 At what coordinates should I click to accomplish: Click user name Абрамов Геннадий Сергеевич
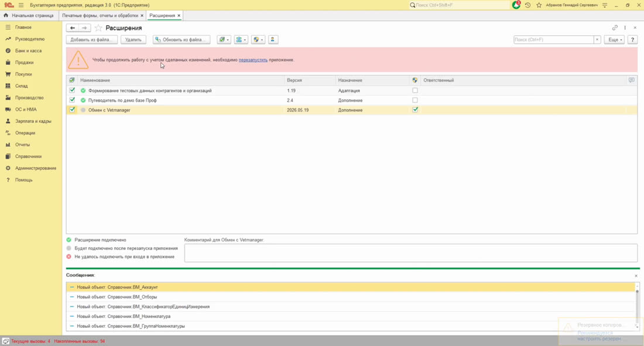coord(571,5)
